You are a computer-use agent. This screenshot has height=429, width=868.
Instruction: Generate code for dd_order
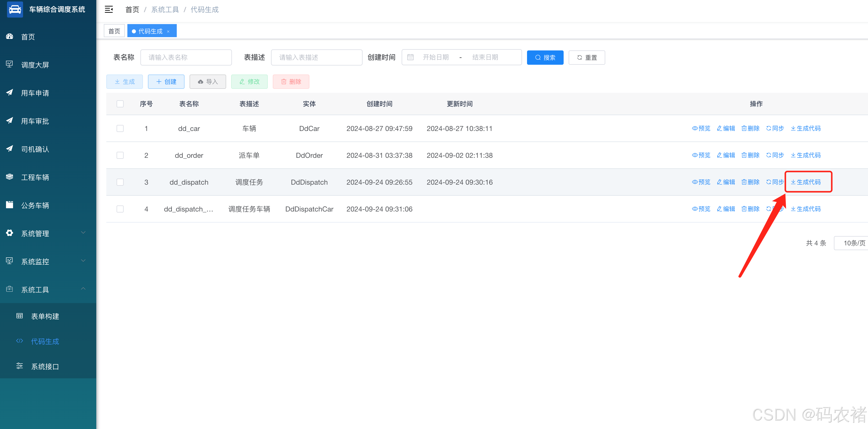(x=806, y=155)
